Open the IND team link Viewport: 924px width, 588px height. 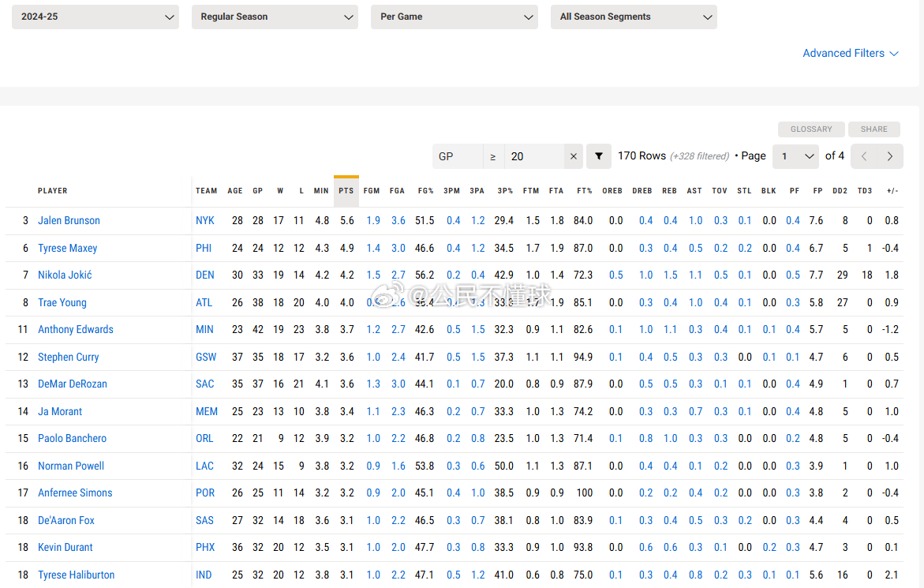(x=204, y=575)
